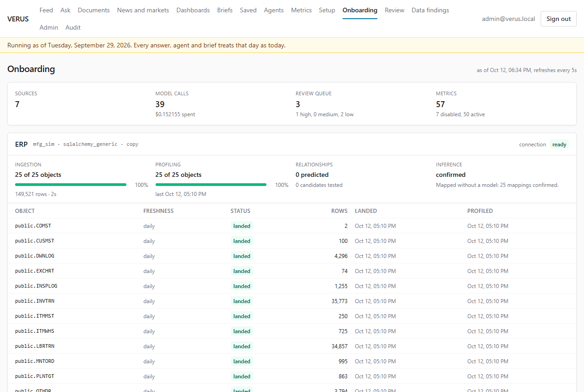Image resolution: width=584 pixels, height=392 pixels.
Task: Open the Dashboards section
Action: tap(193, 10)
